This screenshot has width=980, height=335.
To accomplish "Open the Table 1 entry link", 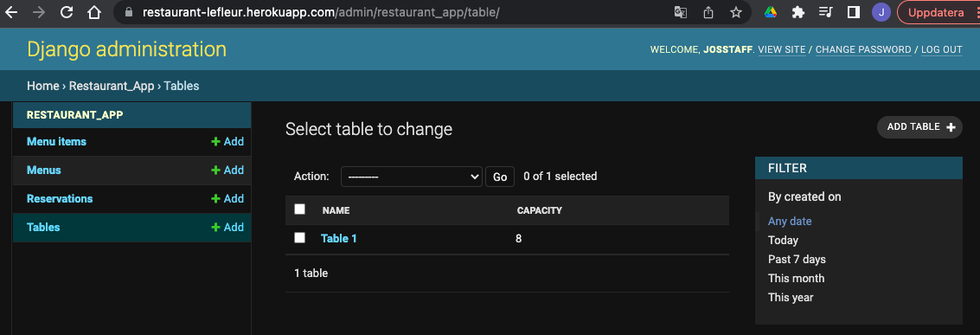I will [339, 239].
